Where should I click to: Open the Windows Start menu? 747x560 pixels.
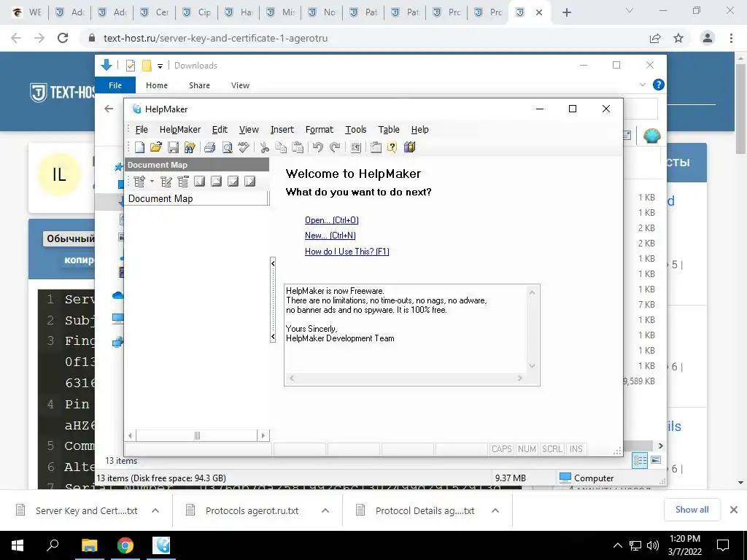coord(18,545)
